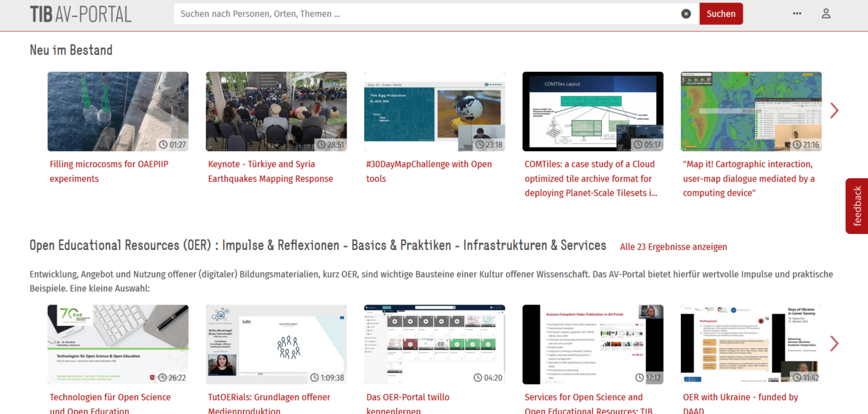Screen dimensions: 868x414
Task: Open Services for Open Science thumbnail
Action: click(x=593, y=344)
